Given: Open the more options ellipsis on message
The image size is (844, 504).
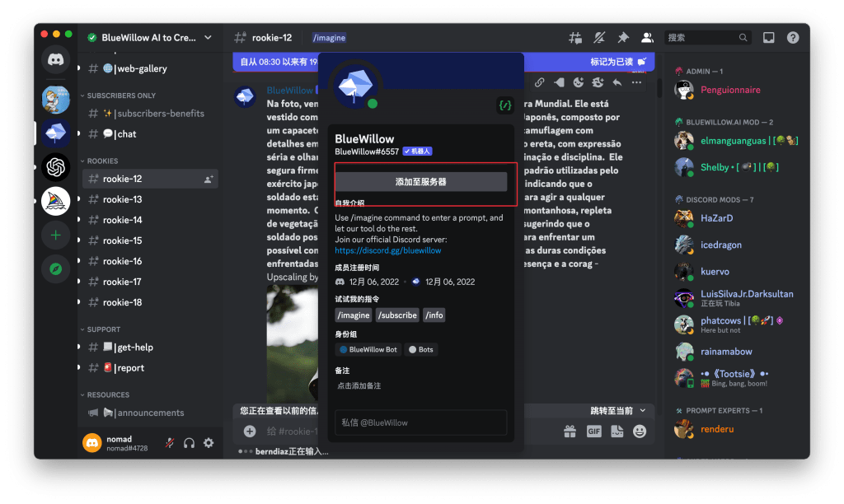Looking at the screenshot, I should [637, 82].
